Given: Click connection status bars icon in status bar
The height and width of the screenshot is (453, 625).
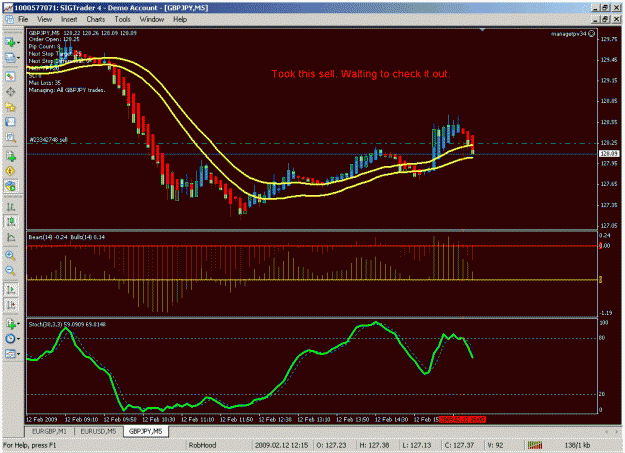Looking at the screenshot, I should 535,445.
